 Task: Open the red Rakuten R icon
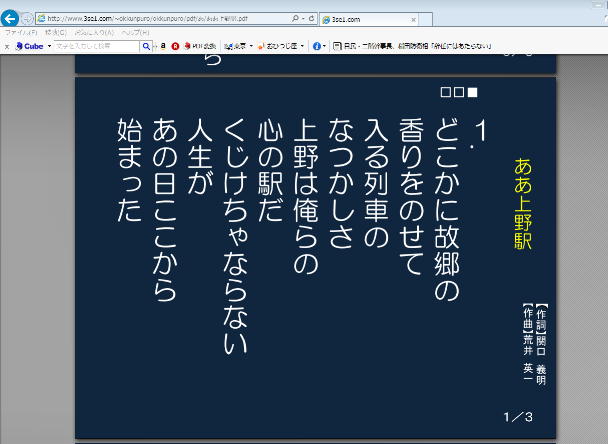tap(175, 46)
